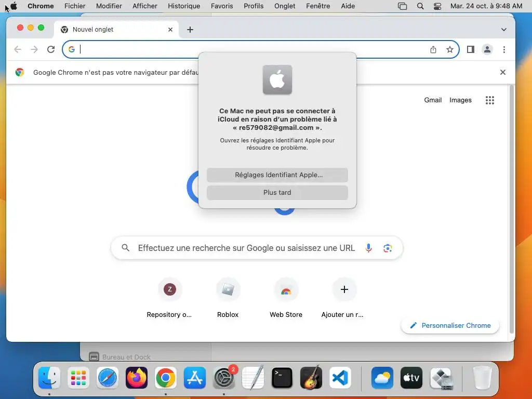The image size is (532, 399).
Task: Click the page vertical scrollbar
Action: pos(512,210)
